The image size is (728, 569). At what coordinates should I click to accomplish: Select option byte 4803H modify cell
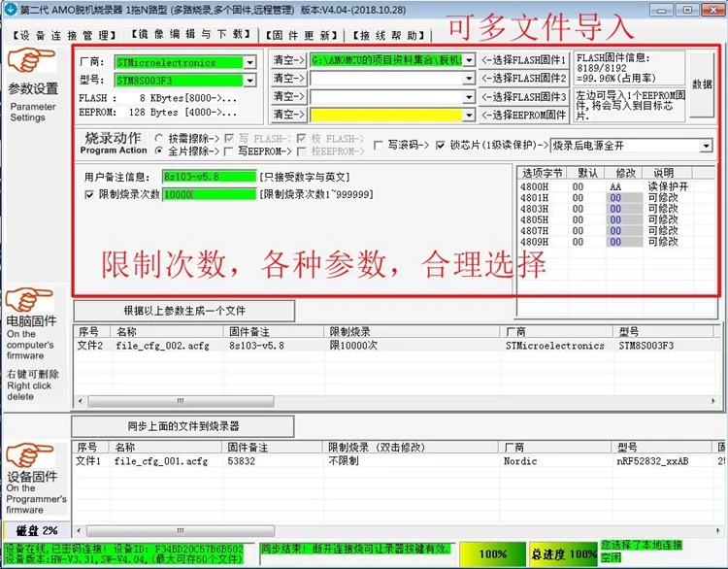(624, 209)
